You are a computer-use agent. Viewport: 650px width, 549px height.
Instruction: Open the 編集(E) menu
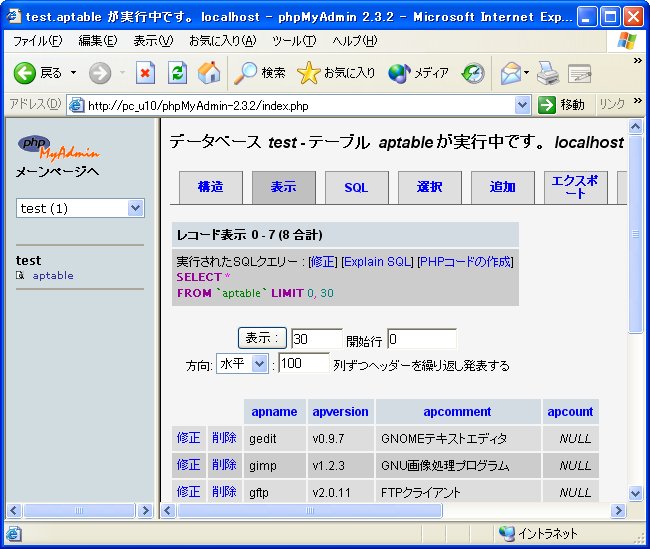pyautogui.click(x=98, y=41)
